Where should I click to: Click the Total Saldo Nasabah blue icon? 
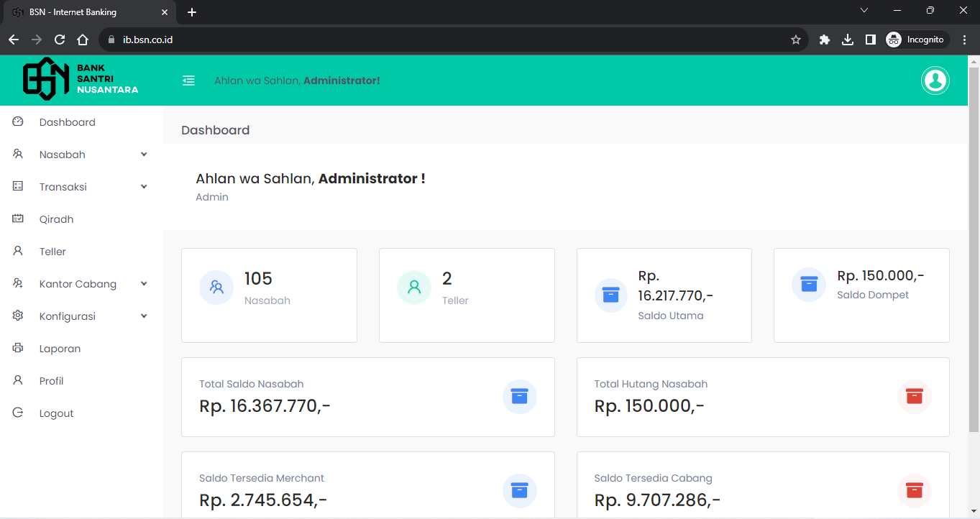coord(519,396)
